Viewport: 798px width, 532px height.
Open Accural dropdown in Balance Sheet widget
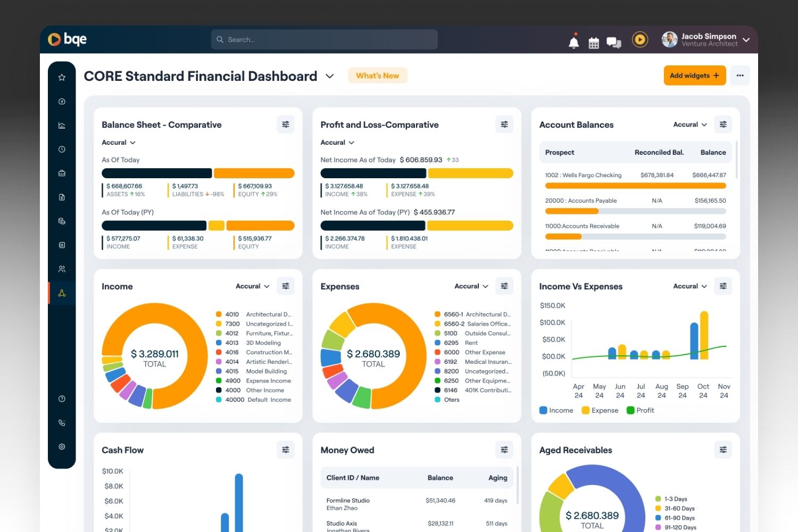(x=119, y=143)
